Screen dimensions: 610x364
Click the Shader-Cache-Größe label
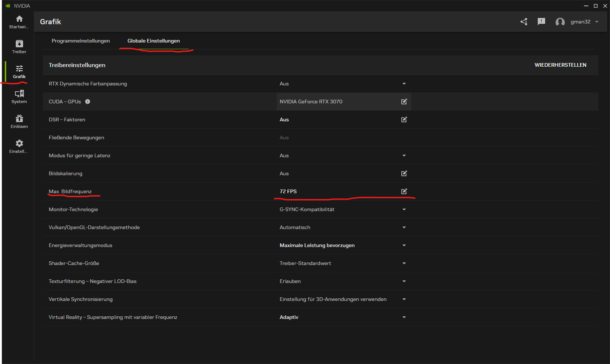tap(74, 263)
